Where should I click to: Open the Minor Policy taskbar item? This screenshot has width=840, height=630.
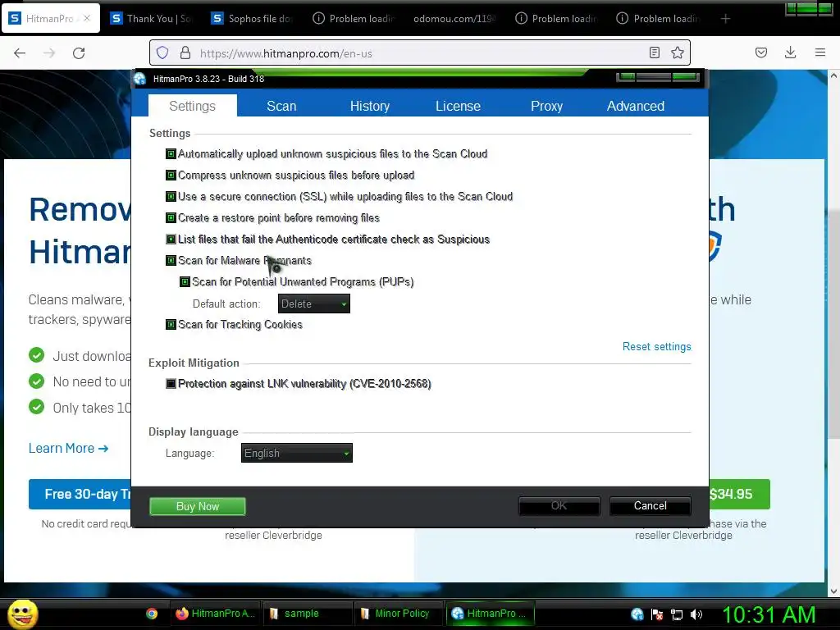click(x=399, y=614)
